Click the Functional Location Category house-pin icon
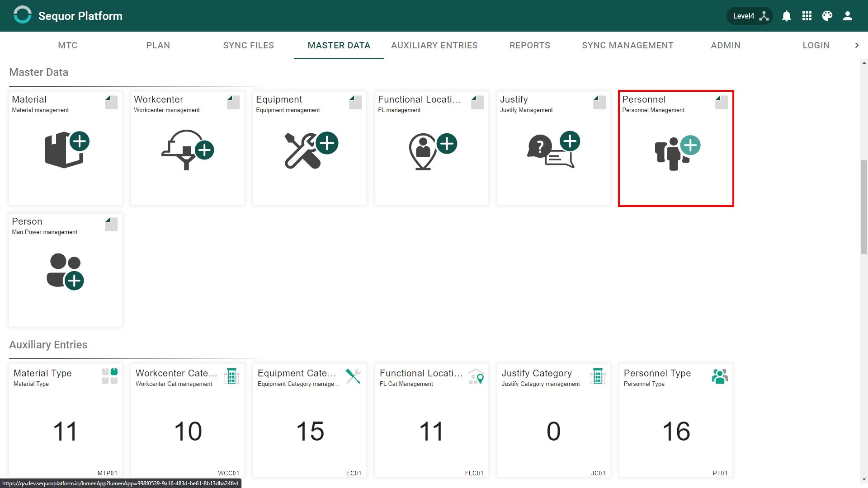 click(476, 376)
